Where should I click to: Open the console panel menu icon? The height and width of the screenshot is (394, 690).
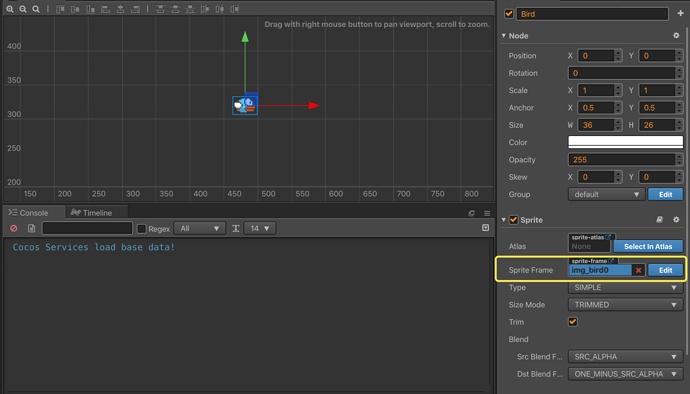[x=487, y=213]
